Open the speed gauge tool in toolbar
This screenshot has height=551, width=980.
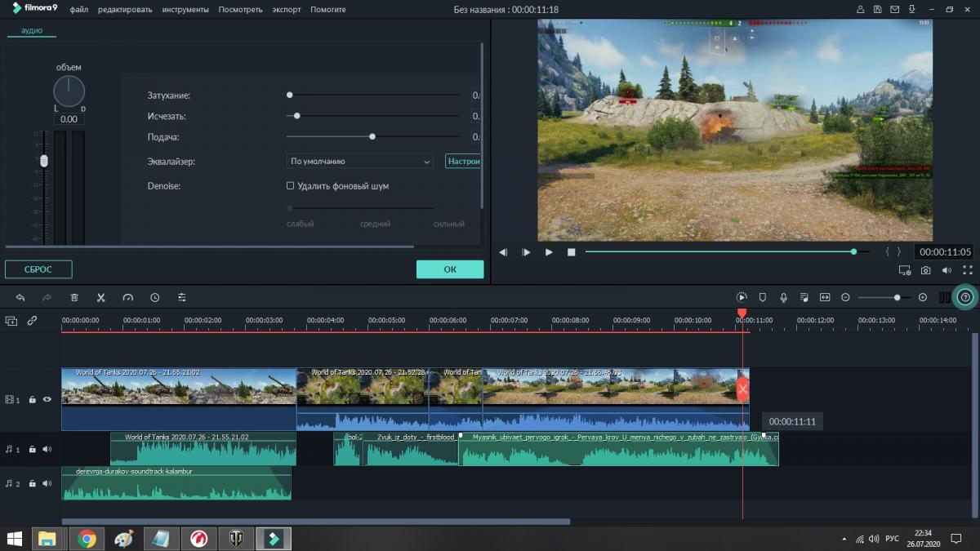click(127, 298)
